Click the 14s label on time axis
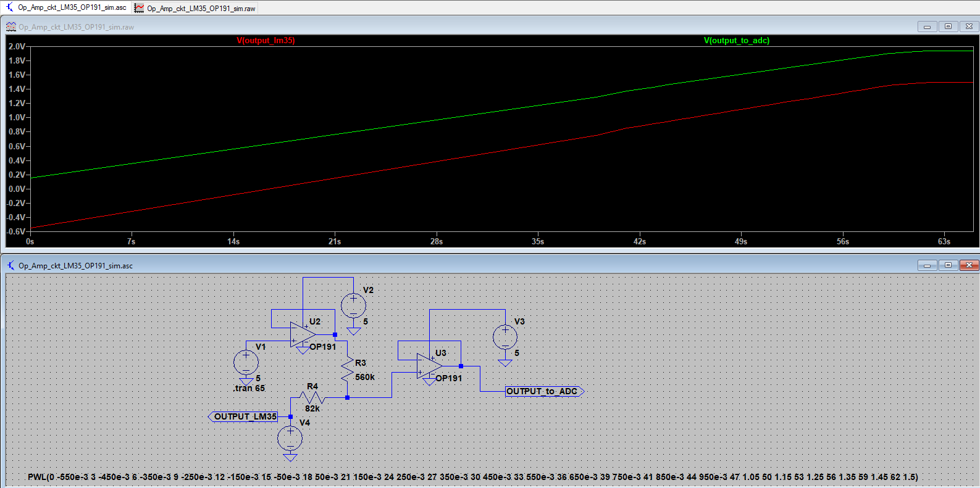This screenshot has height=488, width=980. (x=233, y=241)
